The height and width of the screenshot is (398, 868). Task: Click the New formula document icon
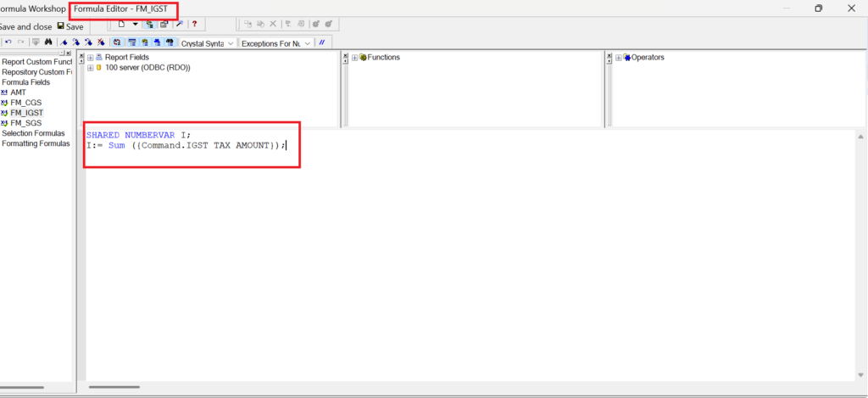click(x=121, y=24)
